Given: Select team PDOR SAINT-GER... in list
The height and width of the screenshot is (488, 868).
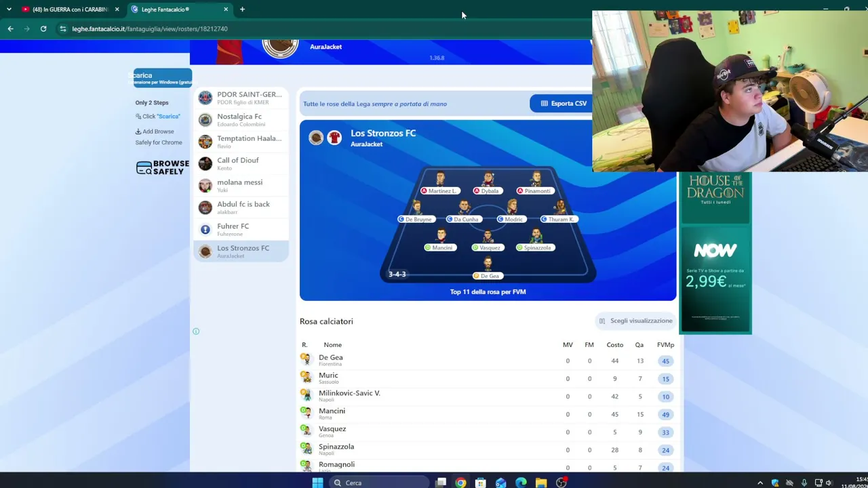Looking at the screenshot, I should pos(241,98).
